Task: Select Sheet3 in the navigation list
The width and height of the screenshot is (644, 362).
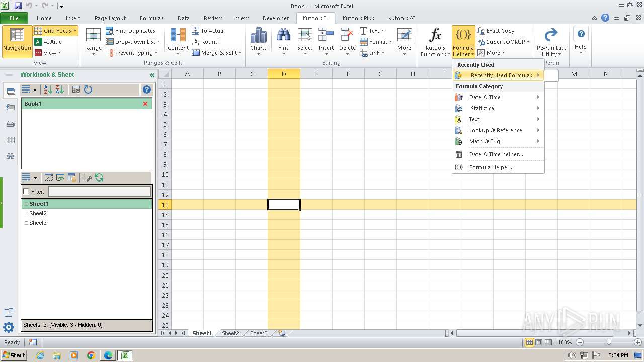Action: [87, 223]
